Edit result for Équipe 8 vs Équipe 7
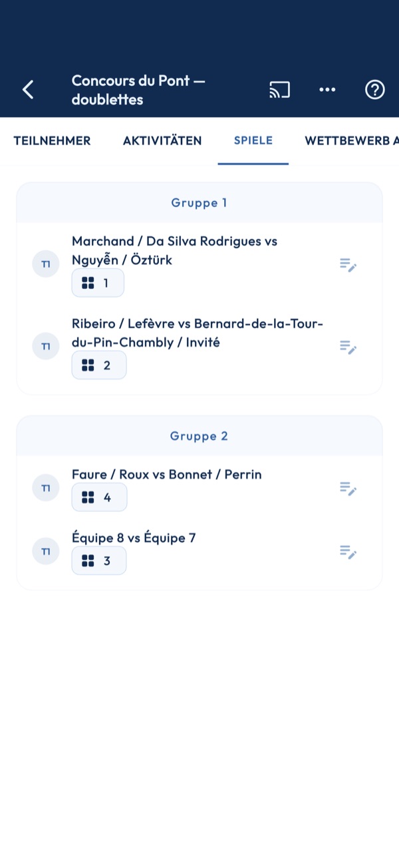The image size is (399, 868). pos(348,552)
